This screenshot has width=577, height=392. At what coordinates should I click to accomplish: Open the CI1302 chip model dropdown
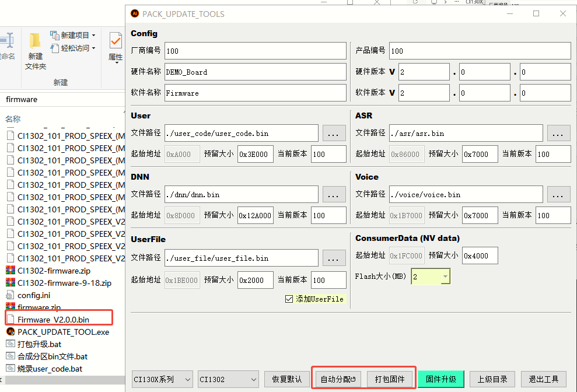tap(253, 380)
